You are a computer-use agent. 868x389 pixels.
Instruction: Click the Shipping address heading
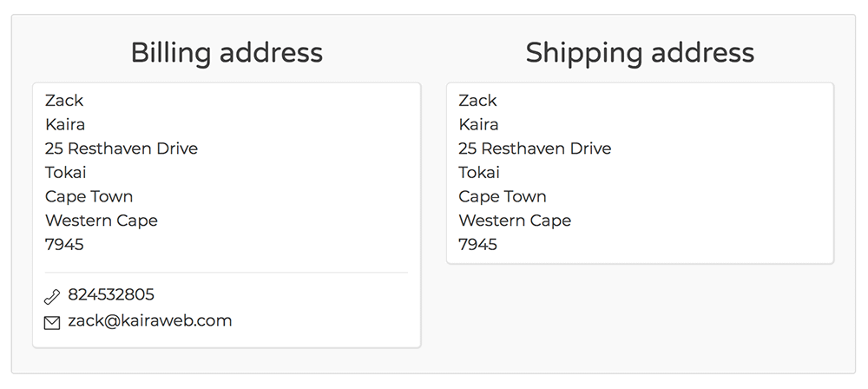click(640, 53)
